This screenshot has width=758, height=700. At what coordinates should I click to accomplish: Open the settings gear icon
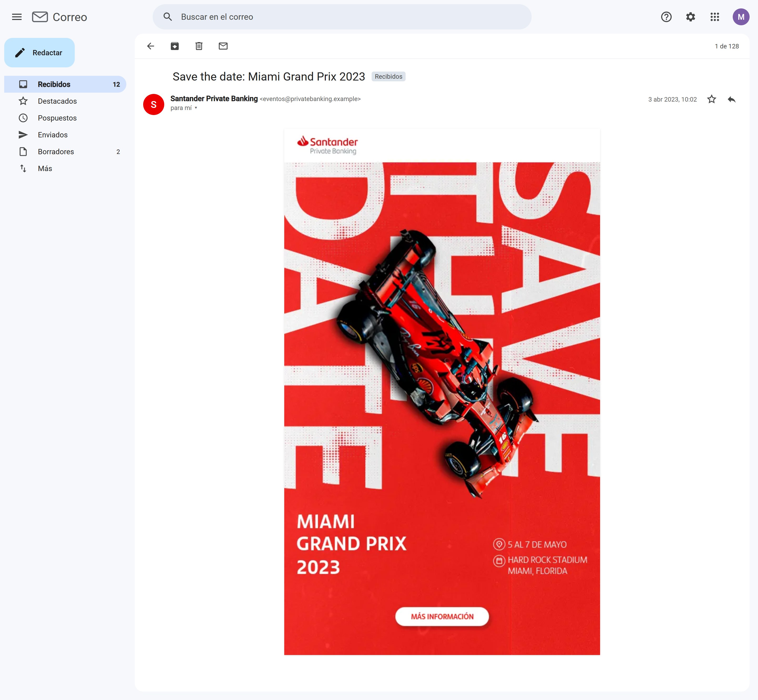click(x=690, y=17)
